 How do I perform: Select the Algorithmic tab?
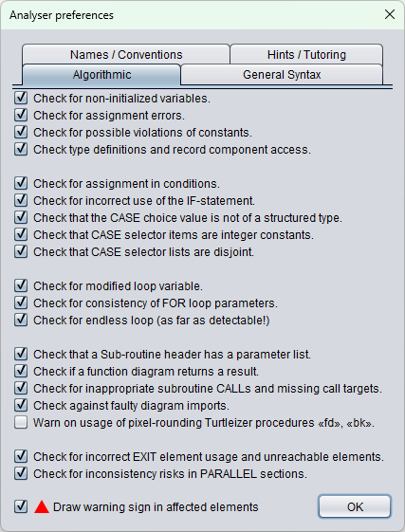[101, 75]
